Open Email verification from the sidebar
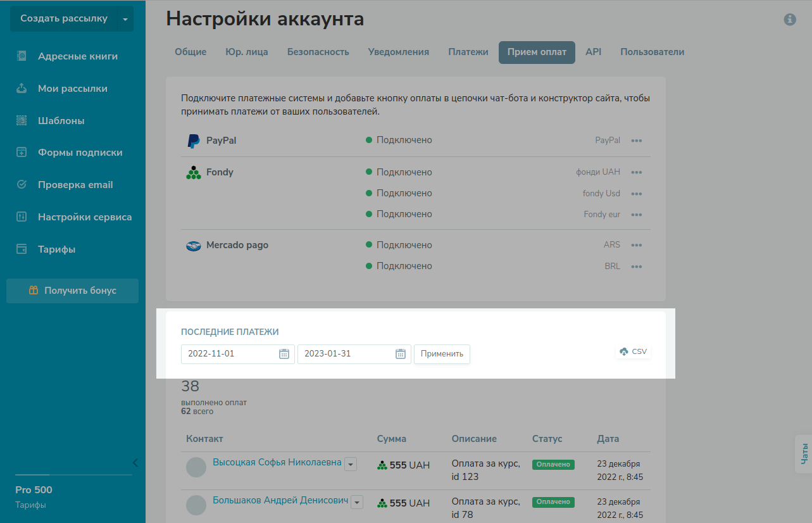Screen dimensions: 812x523 75,185
